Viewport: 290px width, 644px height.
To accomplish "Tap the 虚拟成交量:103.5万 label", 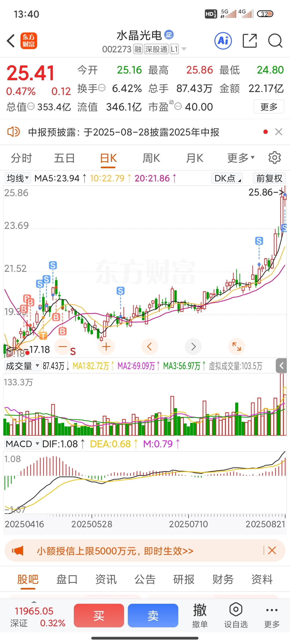I will [x=235, y=366].
